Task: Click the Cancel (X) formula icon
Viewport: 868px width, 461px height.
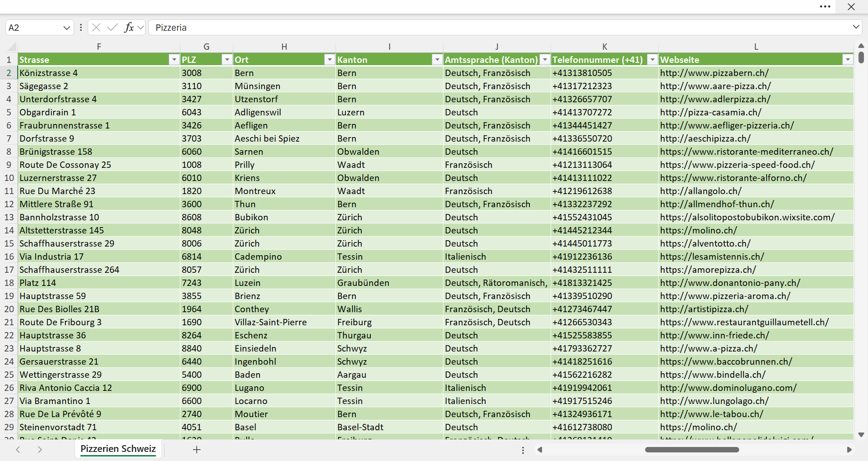Action: tap(96, 28)
